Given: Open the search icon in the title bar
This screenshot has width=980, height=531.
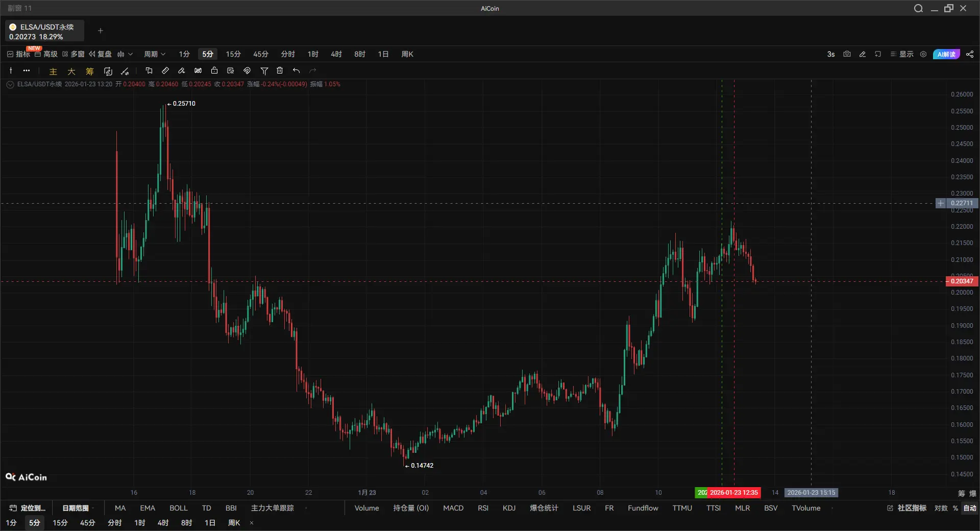Looking at the screenshot, I should click(918, 8).
